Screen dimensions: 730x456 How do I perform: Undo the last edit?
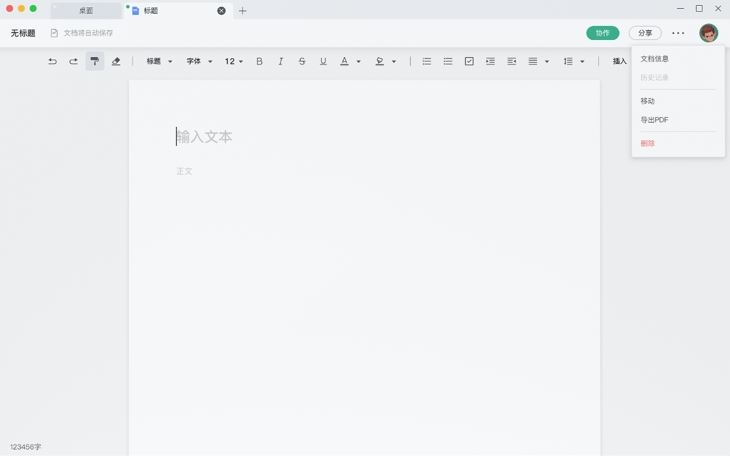coord(53,61)
